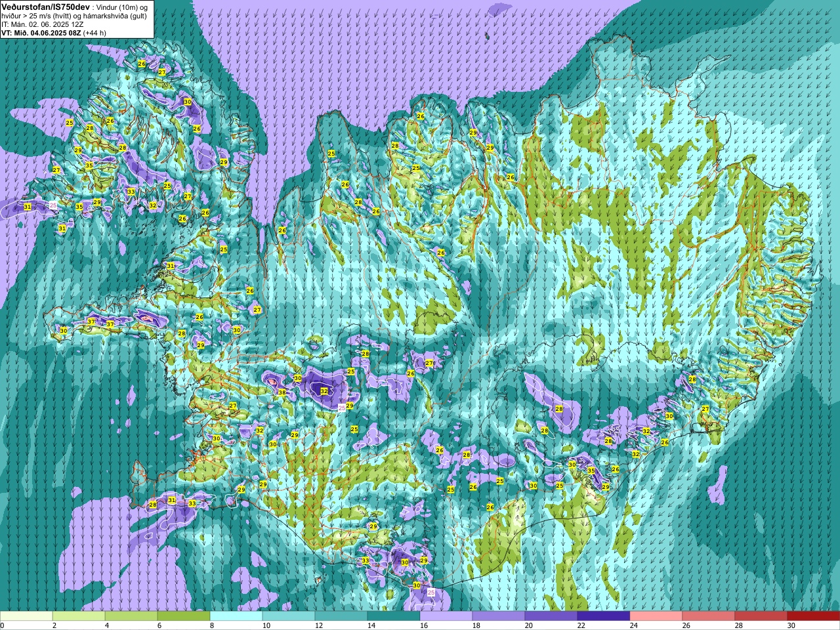Pick the light green 2–4 legend swatch
Screen dimensions: 840x630
79,616
